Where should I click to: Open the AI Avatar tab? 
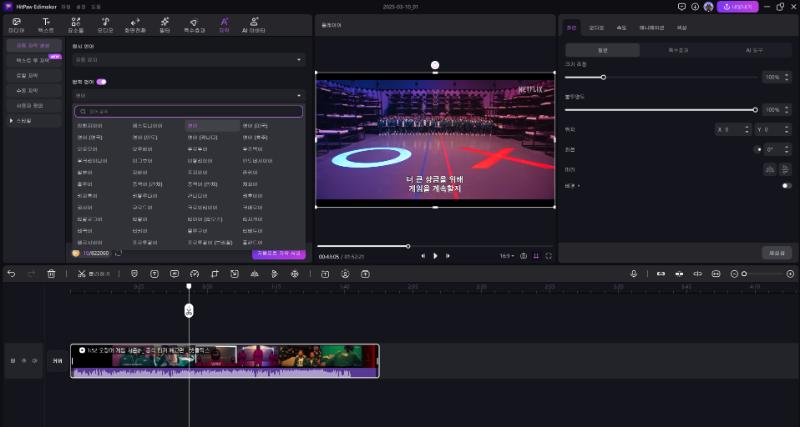point(257,21)
